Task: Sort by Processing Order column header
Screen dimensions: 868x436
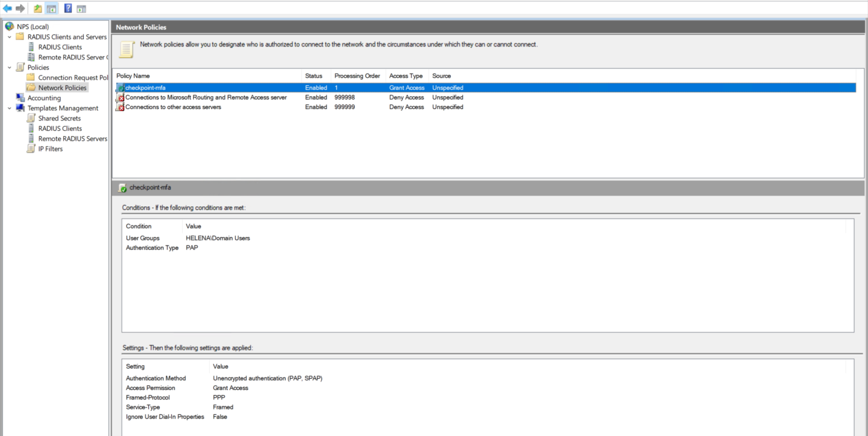Action: point(357,76)
